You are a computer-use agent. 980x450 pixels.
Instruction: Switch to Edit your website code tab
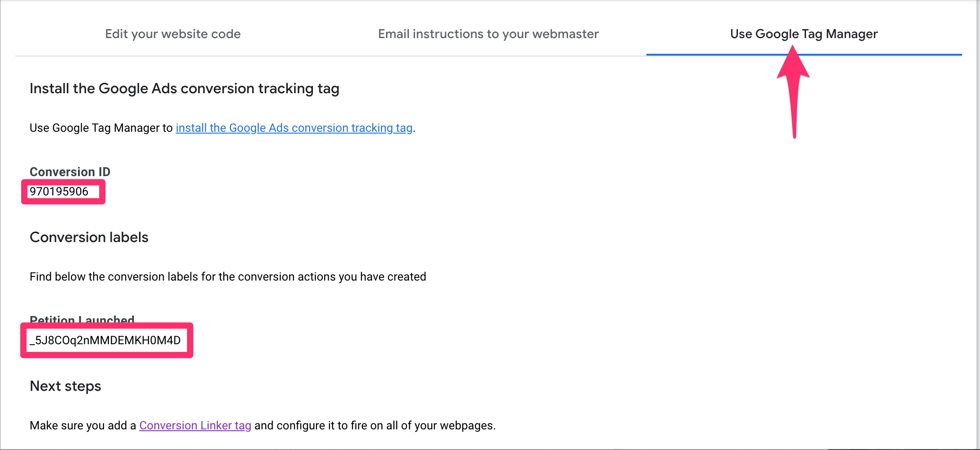point(173,34)
